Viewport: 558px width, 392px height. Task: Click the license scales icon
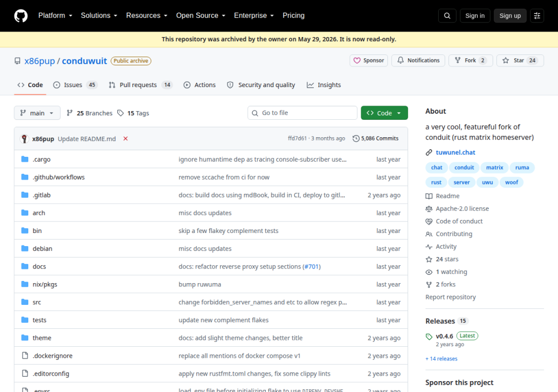[x=429, y=209]
